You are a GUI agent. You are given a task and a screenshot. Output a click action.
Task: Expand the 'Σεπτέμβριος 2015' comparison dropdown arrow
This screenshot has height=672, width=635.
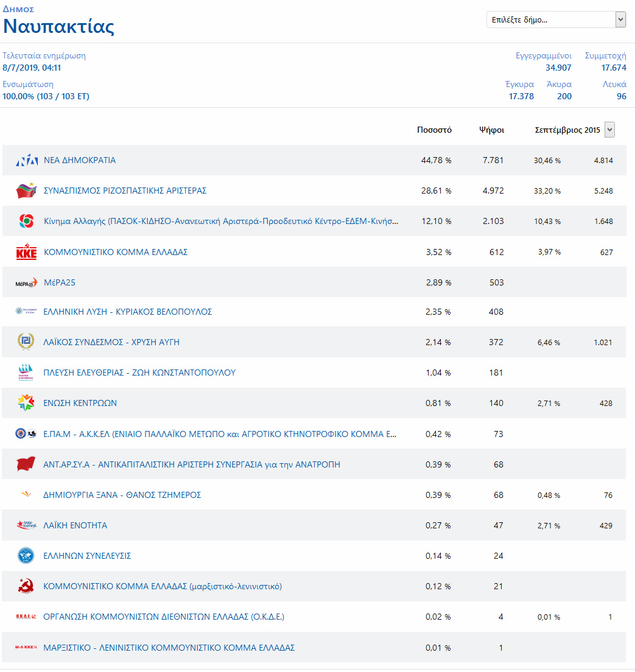(x=609, y=130)
